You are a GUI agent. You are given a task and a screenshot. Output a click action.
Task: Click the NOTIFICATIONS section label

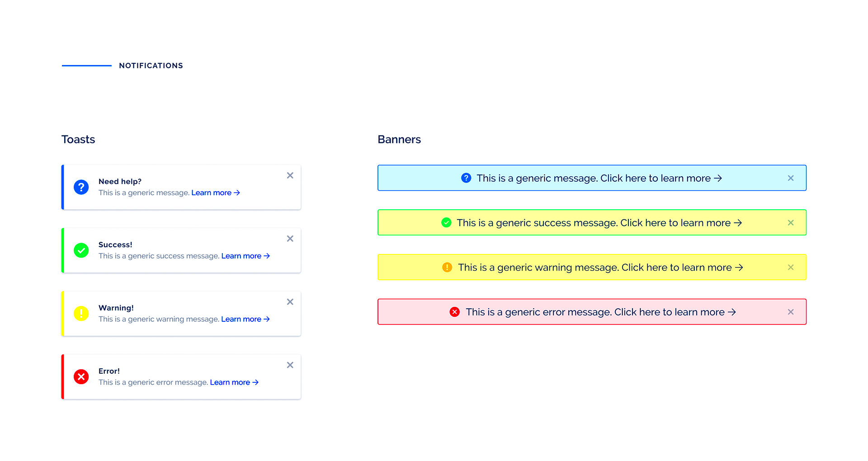pyautogui.click(x=151, y=66)
